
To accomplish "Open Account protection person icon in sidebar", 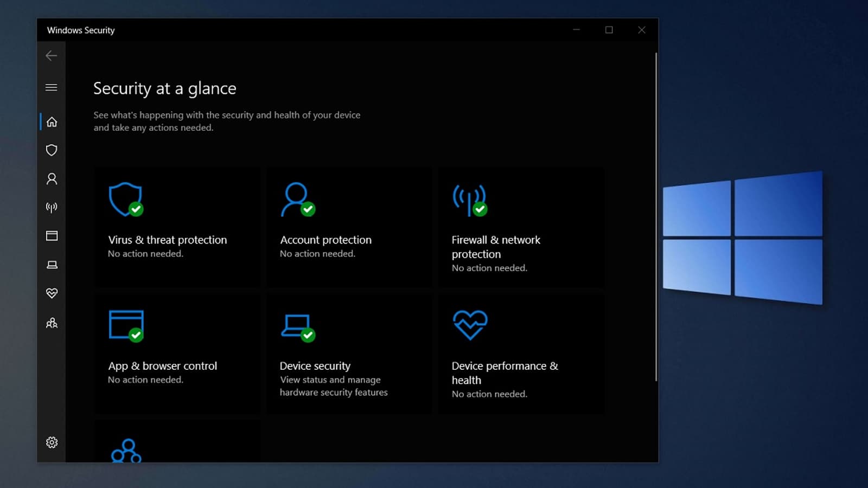I will click(52, 179).
